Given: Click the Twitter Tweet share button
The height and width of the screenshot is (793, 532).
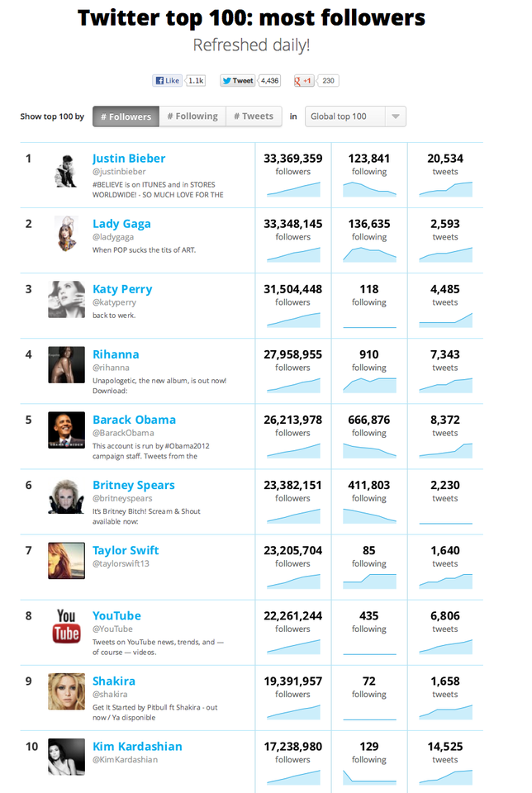Looking at the screenshot, I should 238,80.
